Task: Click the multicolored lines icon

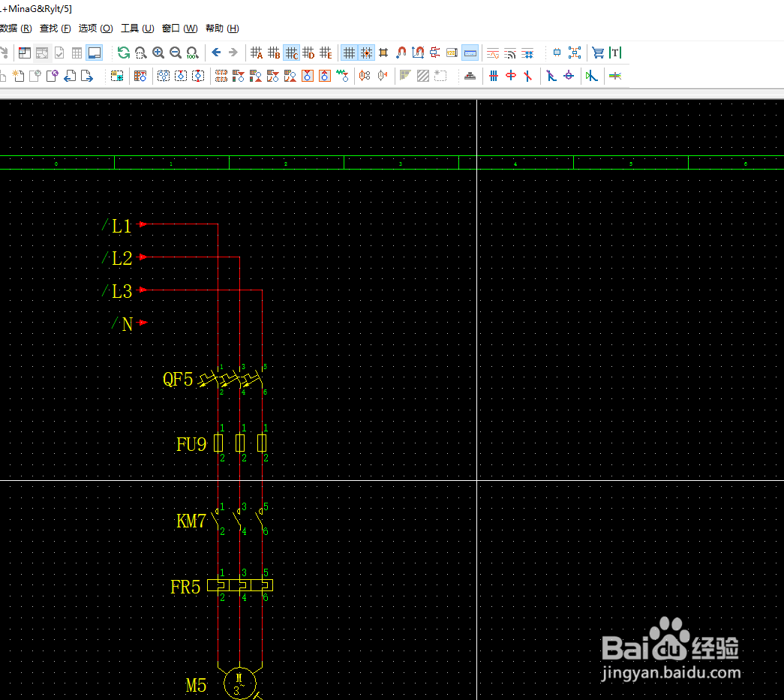Action: [x=615, y=76]
